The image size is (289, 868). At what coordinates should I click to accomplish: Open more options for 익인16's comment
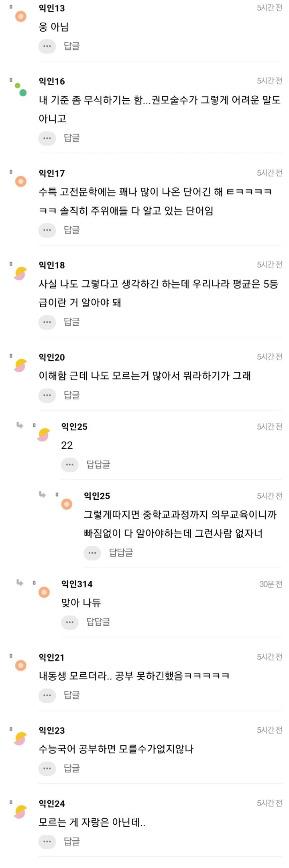[x=47, y=138]
